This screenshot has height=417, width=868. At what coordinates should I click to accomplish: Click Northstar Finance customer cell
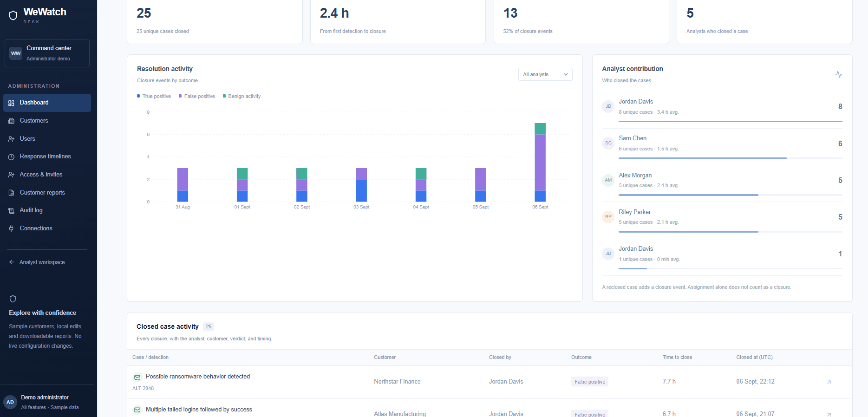click(397, 382)
